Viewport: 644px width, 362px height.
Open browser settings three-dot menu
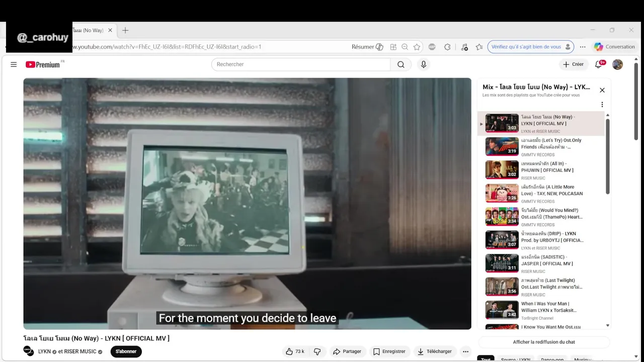(x=583, y=47)
